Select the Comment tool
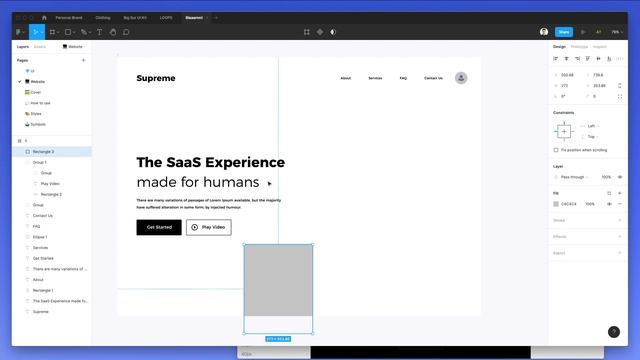Image resolution: width=640 pixels, height=360 pixels. (x=126, y=32)
